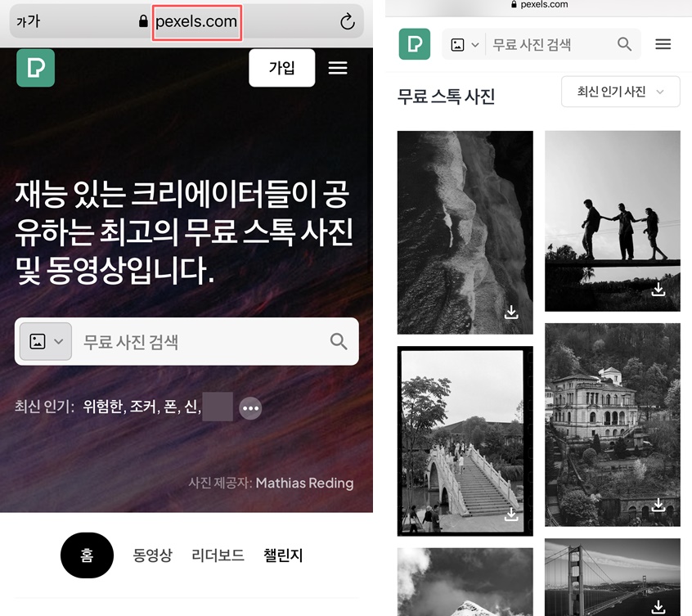Open hamburger menu beside right search bar
The height and width of the screenshot is (616, 692).
pos(663,44)
